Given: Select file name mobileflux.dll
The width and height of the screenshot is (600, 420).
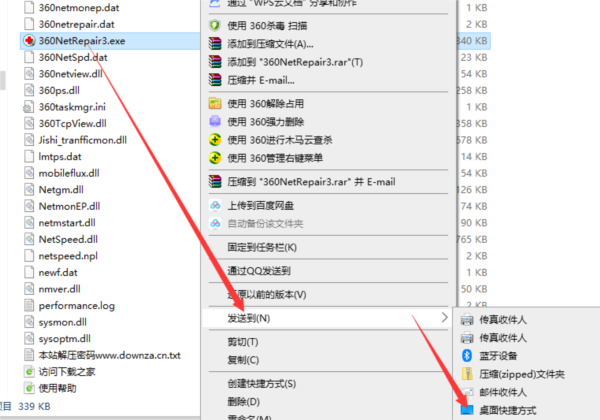Looking at the screenshot, I should 69,173.
